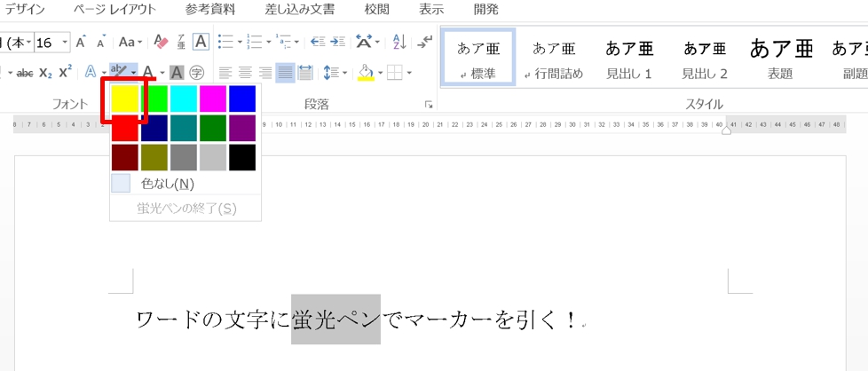Increase font size with the grow font icon

tap(81, 42)
